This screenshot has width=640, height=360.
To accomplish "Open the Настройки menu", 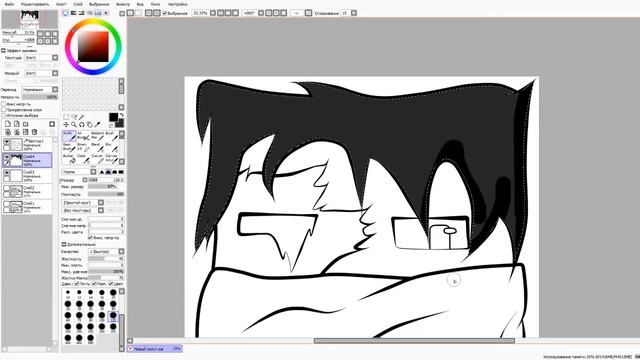I will click(x=178, y=4).
